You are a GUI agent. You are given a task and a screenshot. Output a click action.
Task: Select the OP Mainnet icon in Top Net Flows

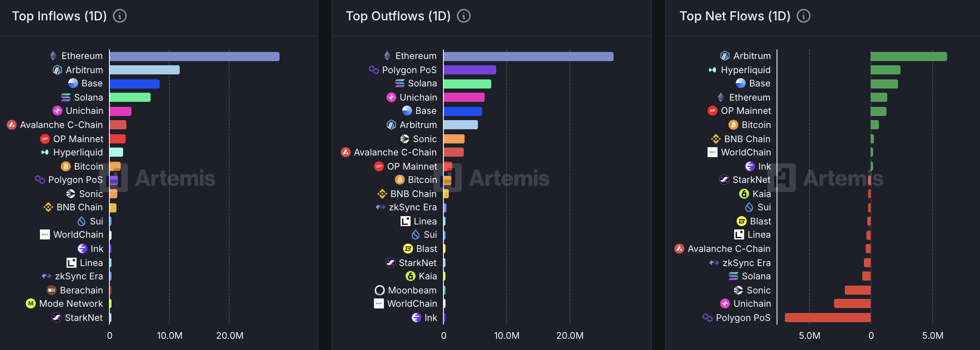pos(713,111)
